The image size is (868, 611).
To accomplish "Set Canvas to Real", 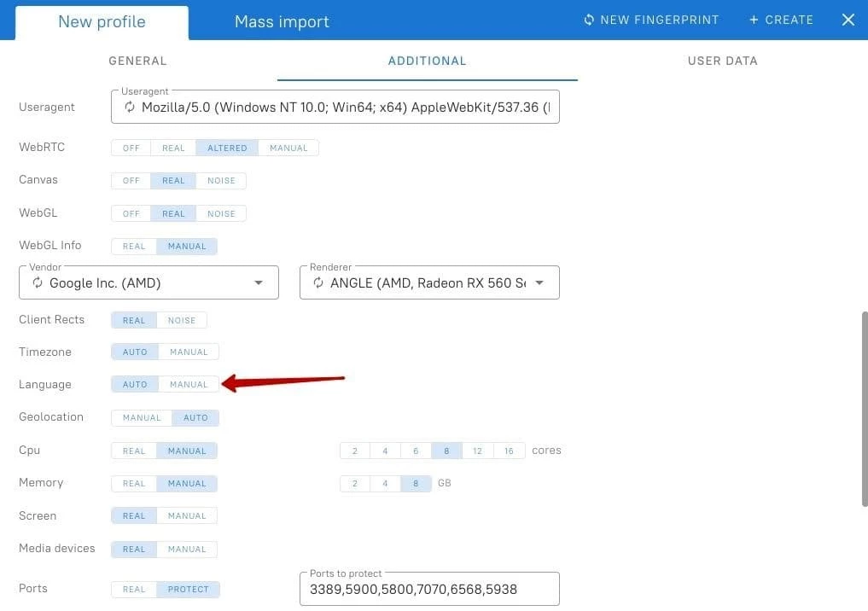I will tap(173, 180).
